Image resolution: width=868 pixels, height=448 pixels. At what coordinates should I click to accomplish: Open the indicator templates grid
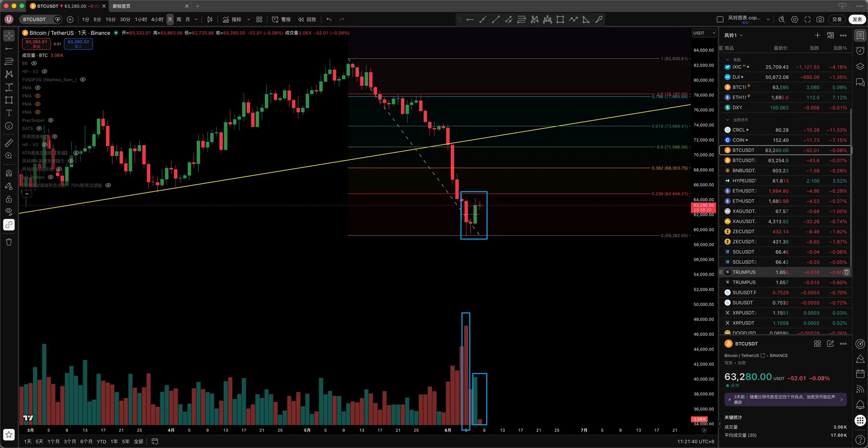(x=259, y=19)
